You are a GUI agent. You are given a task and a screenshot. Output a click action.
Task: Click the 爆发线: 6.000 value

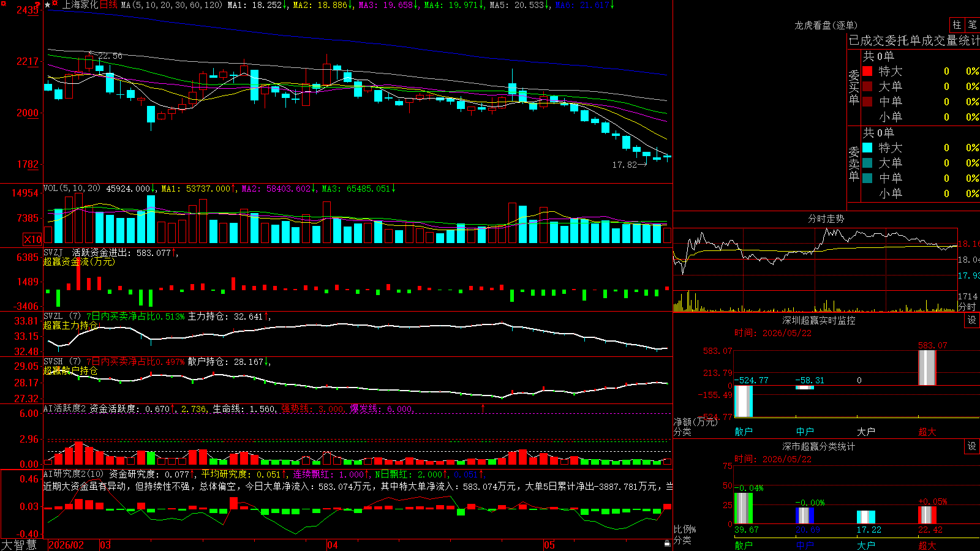381,409
